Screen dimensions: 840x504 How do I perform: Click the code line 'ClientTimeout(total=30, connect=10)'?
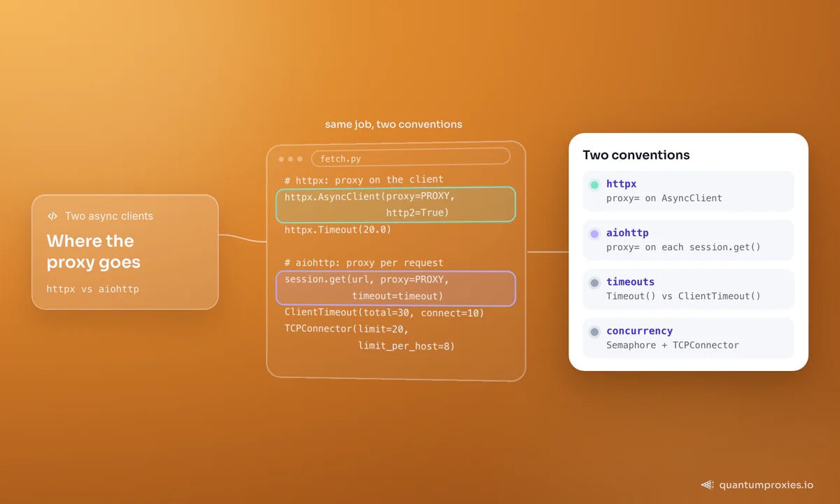[384, 313]
